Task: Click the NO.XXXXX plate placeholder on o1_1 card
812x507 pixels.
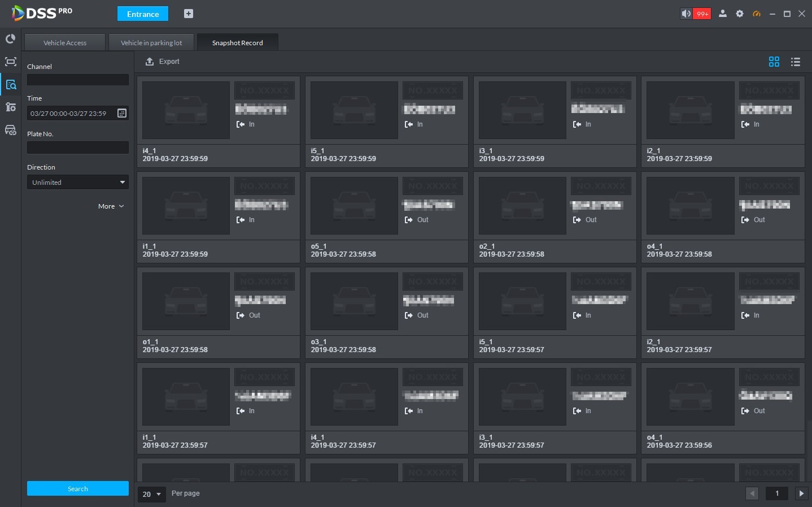Action: click(x=264, y=281)
